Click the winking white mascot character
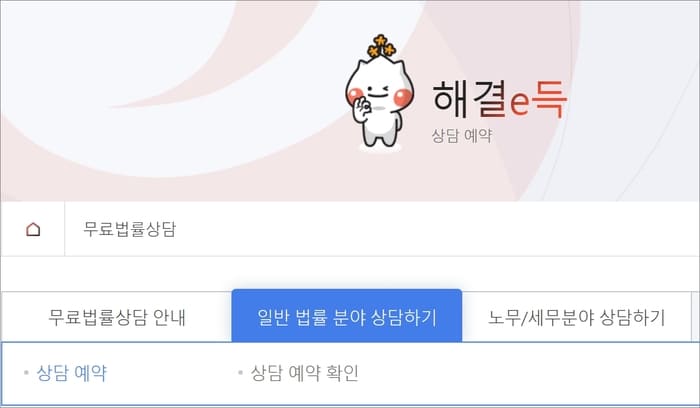The image size is (700, 408). point(380,92)
